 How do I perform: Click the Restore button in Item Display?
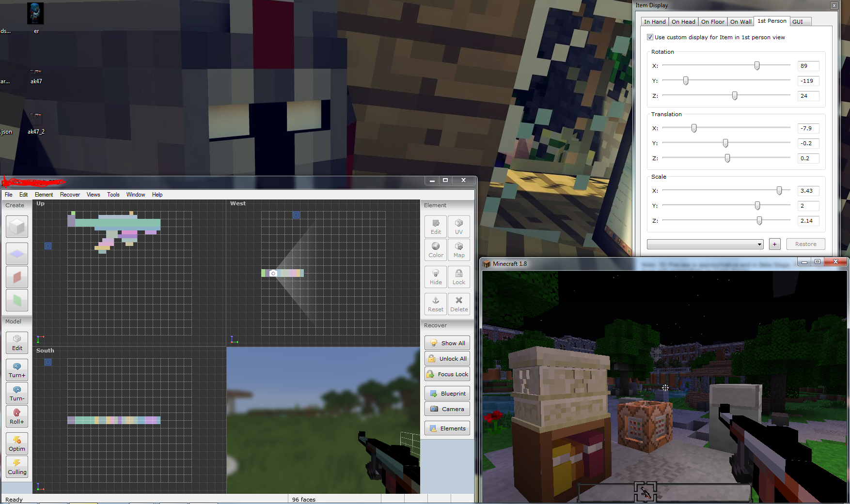point(805,244)
